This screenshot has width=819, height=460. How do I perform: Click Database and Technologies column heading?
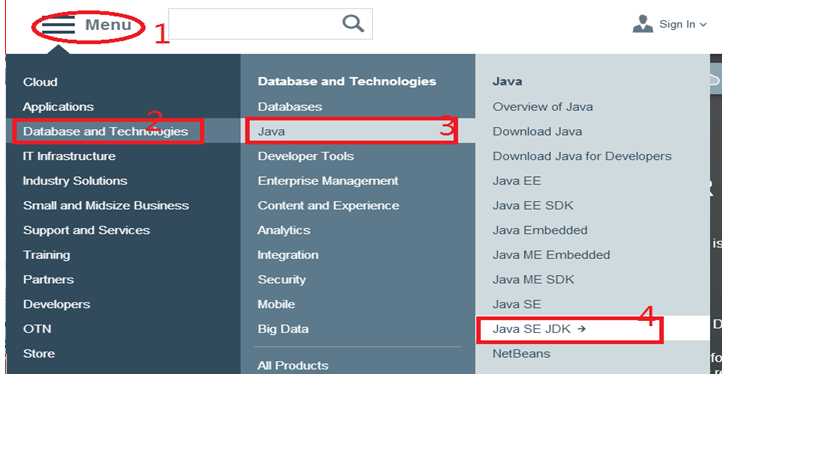[x=347, y=81]
